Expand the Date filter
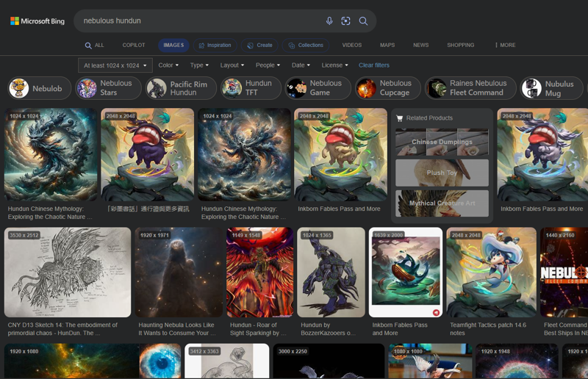The width and height of the screenshot is (588, 379). point(301,65)
